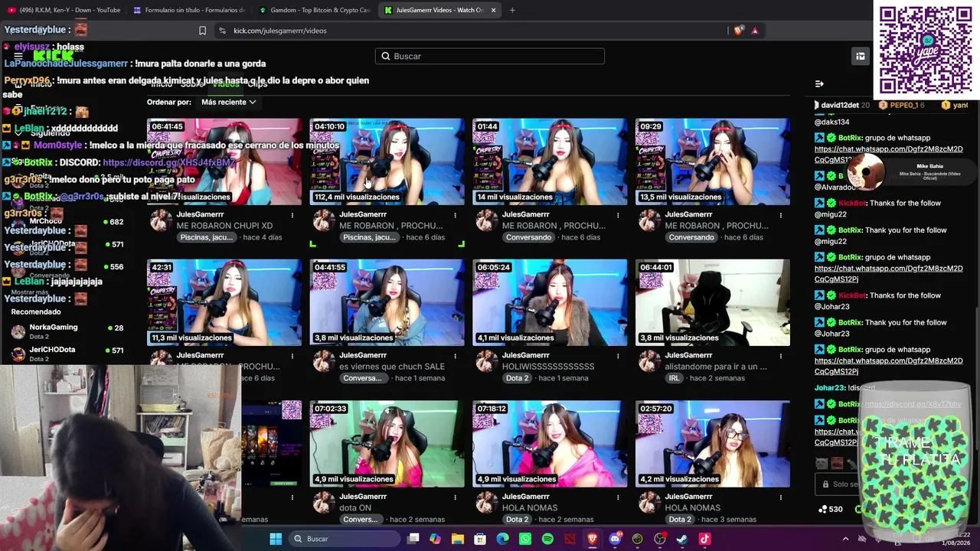Open JeriCHODota channel in recommended list

[52, 350]
